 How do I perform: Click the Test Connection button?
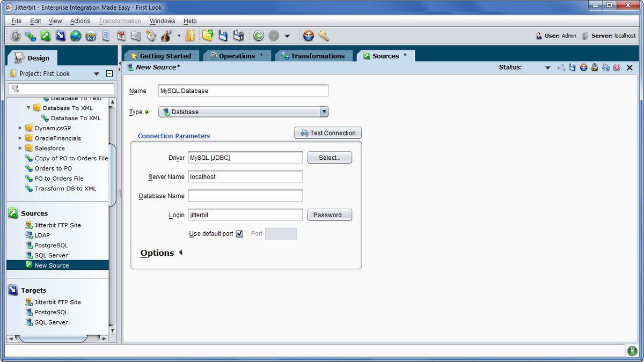click(x=328, y=133)
